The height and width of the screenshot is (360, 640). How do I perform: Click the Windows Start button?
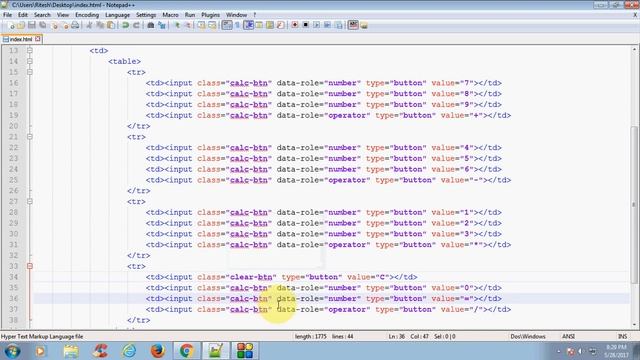[12, 351]
